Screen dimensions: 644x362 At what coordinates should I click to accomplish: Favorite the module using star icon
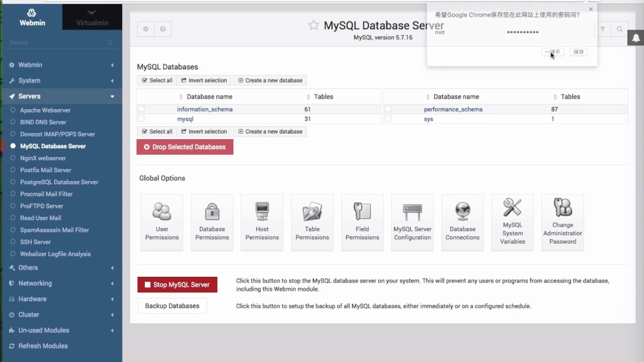tap(313, 25)
